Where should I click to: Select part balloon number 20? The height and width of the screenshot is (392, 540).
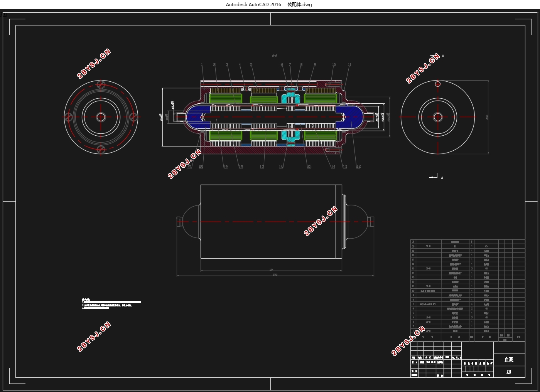[201, 167]
